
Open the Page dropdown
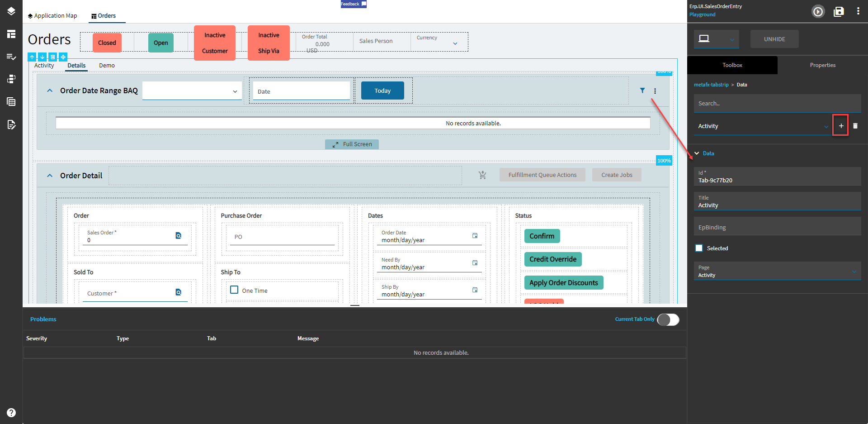coord(777,271)
